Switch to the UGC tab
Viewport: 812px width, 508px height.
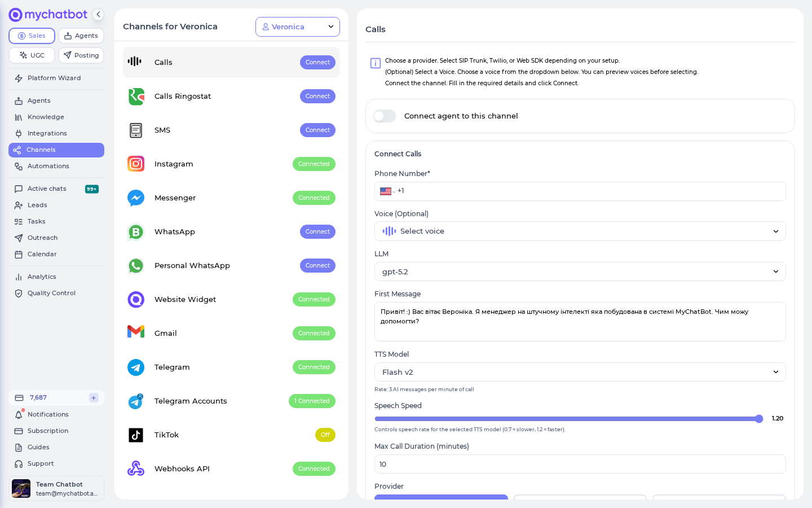32,55
